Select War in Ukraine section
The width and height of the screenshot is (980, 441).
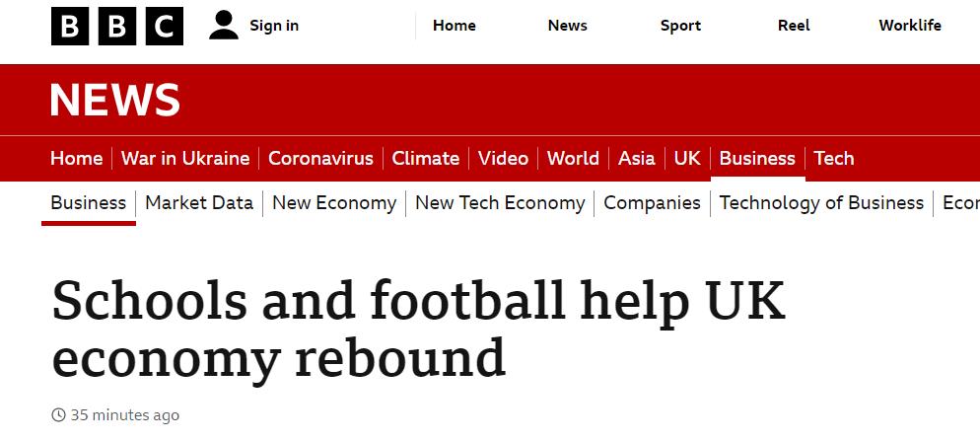(185, 158)
